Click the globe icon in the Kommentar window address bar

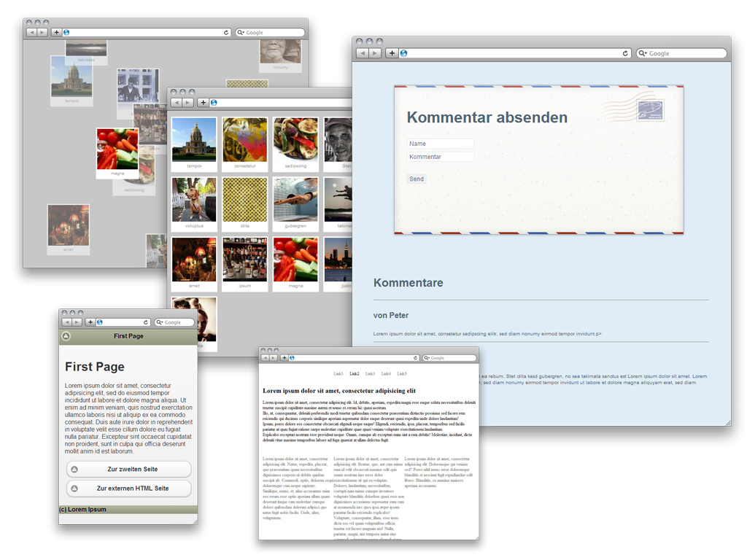tap(403, 53)
